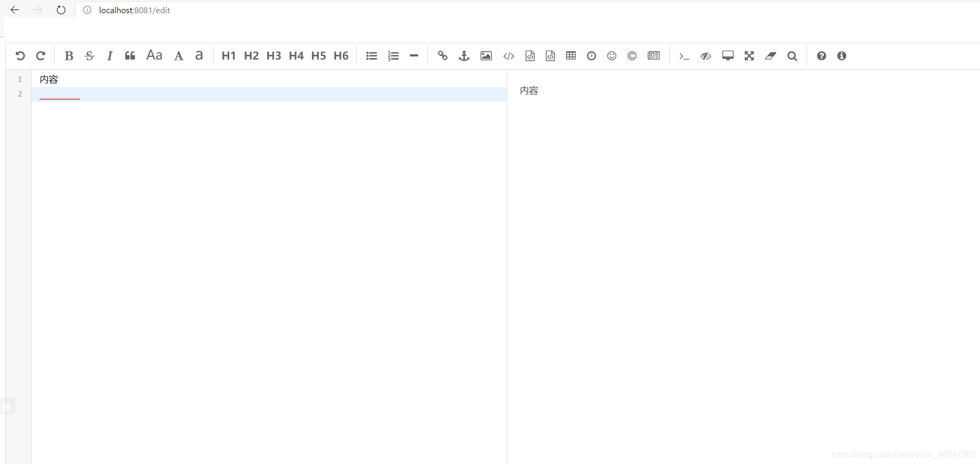The width and height of the screenshot is (980, 464).
Task: Click the localhost:8081/edit address bar
Action: coord(134,10)
